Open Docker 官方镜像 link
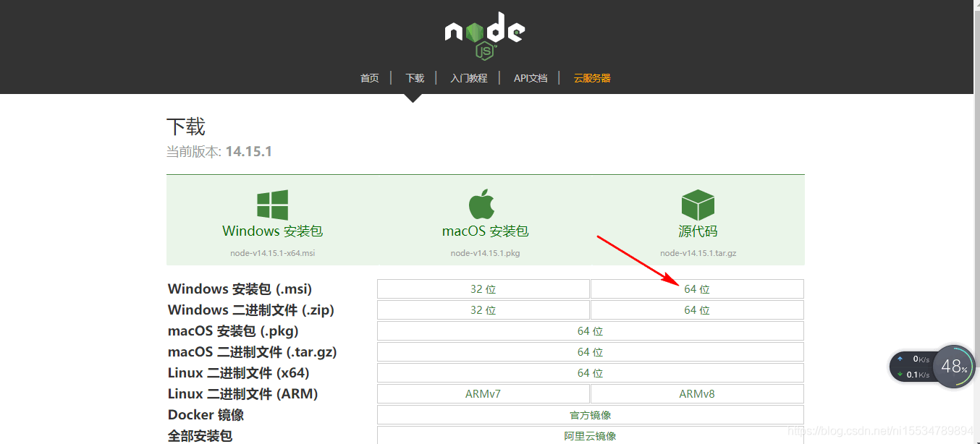This screenshot has width=980, height=444. click(x=591, y=415)
